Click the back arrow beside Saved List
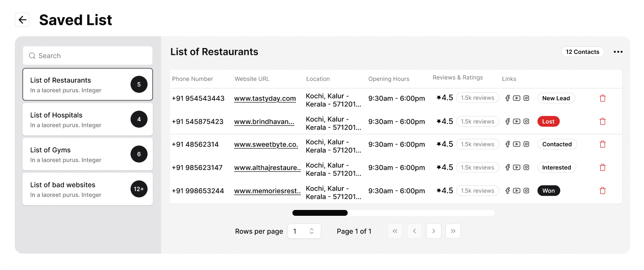 pyautogui.click(x=22, y=20)
